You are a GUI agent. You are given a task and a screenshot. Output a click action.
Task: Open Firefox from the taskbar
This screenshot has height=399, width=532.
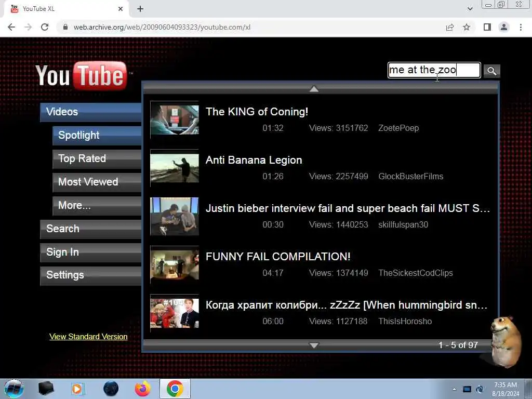point(142,389)
